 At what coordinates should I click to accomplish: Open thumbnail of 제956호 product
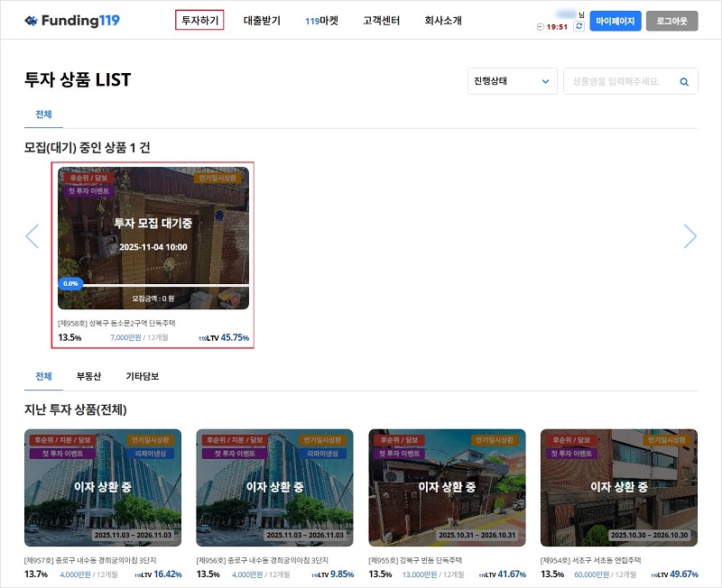pyautogui.click(x=275, y=488)
